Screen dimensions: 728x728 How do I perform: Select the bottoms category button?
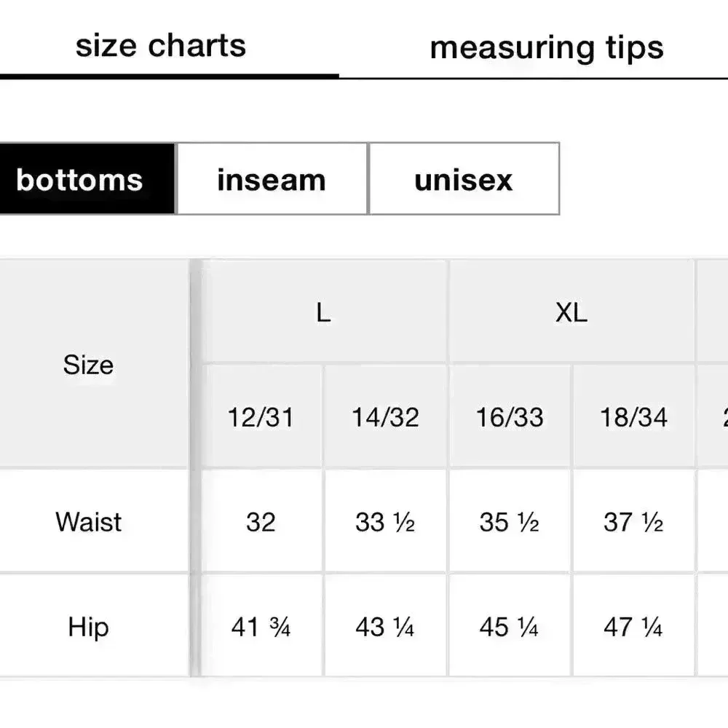[80, 179]
